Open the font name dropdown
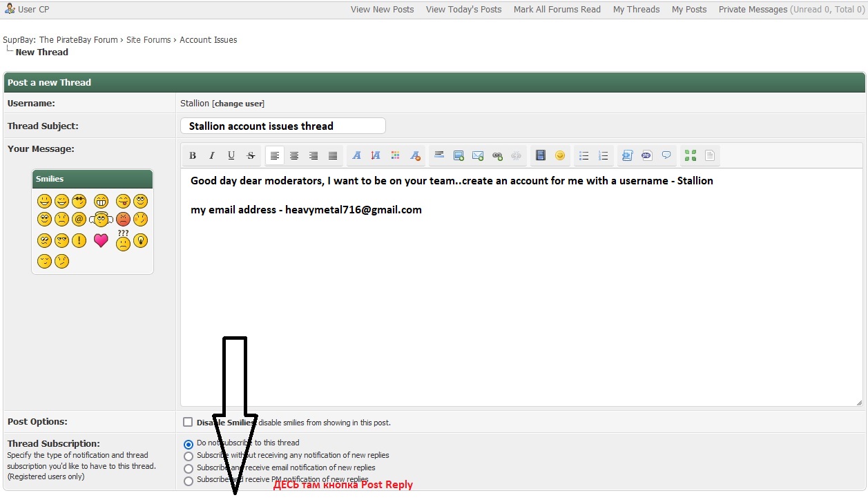 [x=356, y=156]
